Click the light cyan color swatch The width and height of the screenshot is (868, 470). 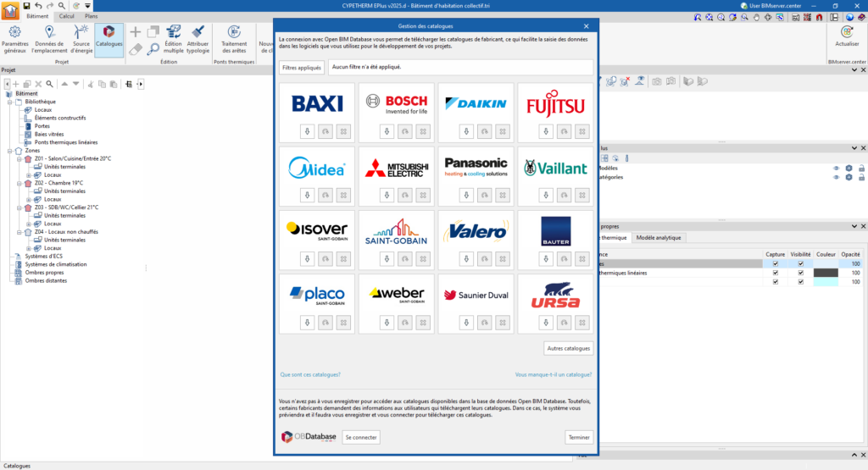[826, 282]
